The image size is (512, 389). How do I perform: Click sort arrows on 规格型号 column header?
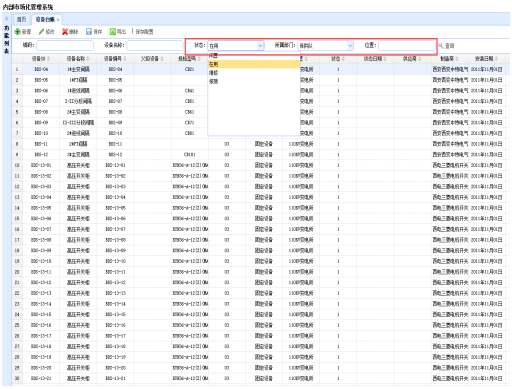click(199, 59)
